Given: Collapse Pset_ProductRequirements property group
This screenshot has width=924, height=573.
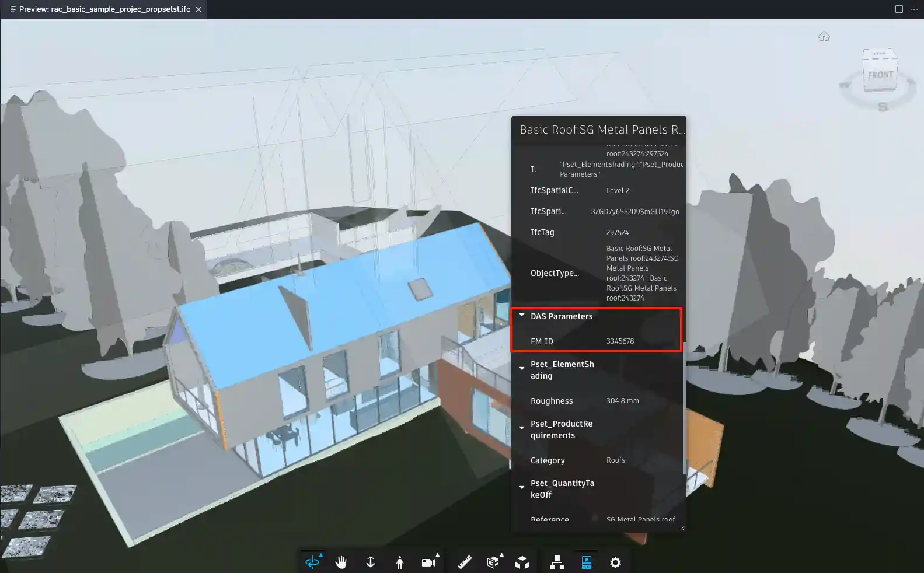Looking at the screenshot, I should coord(522,428).
